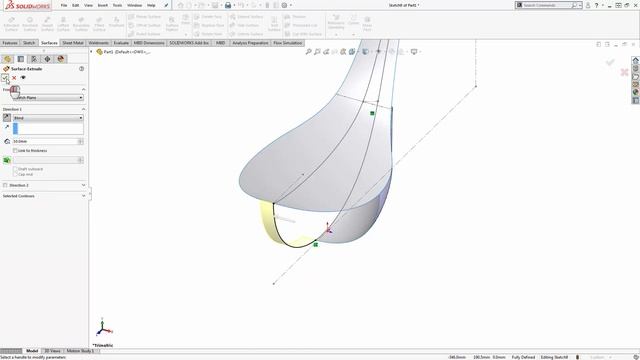Image resolution: width=640 pixels, height=360 pixels.
Task: Open the Sketch Plane start condition dropdown
Action: (x=48, y=98)
